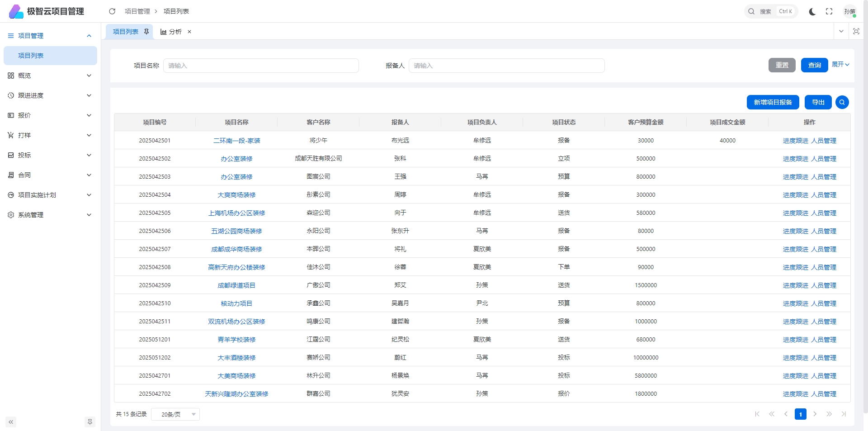Close the 分析 tab

pos(189,32)
